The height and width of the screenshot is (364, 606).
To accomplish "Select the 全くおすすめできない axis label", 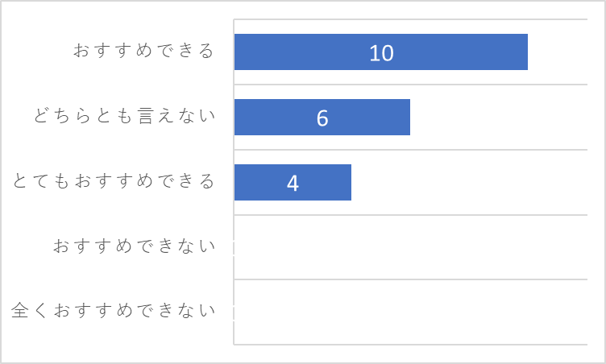I will [113, 310].
